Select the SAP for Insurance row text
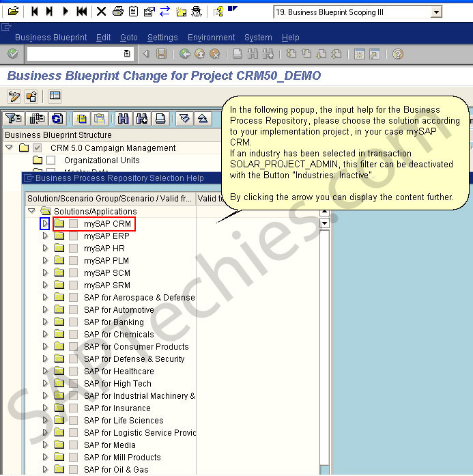The image size is (473, 476). (117, 408)
